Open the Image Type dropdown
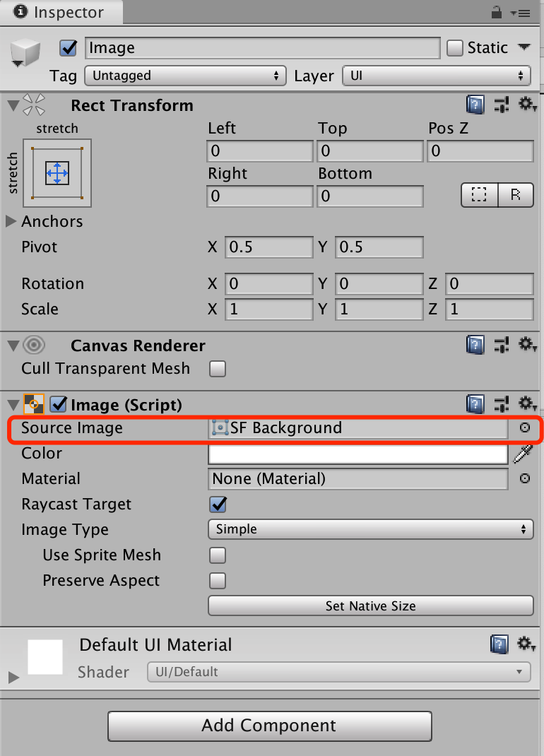 coord(370,529)
